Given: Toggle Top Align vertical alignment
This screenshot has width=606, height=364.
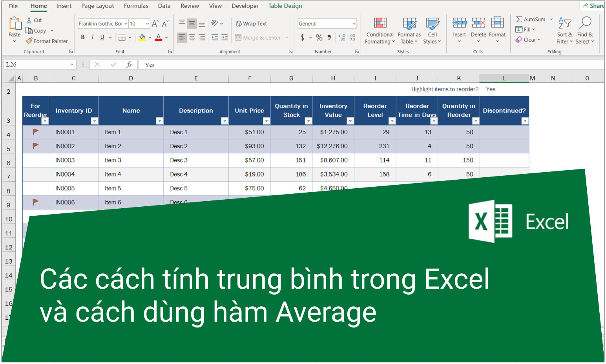Looking at the screenshot, I should pyautogui.click(x=182, y=23).
